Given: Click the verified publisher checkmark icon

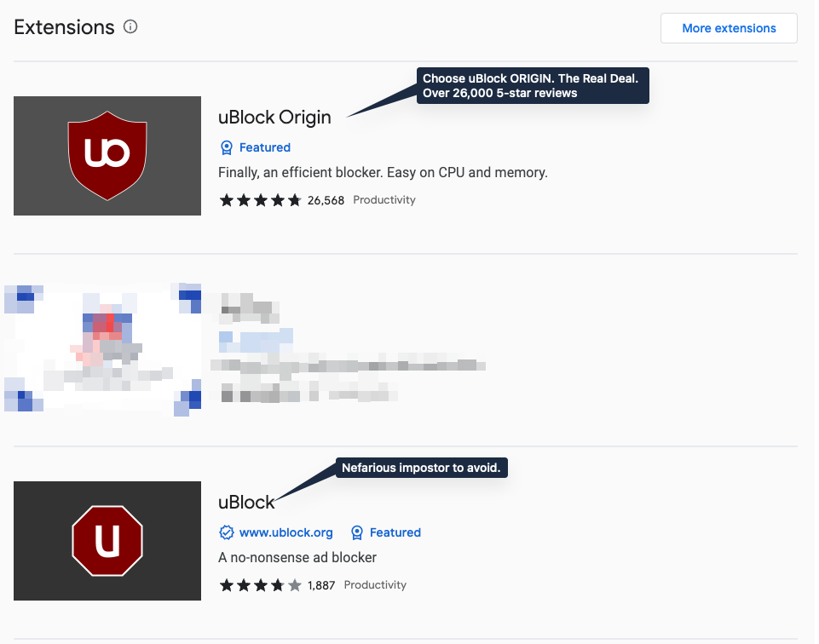Looking at the screenshot, I should coord(226,532).
